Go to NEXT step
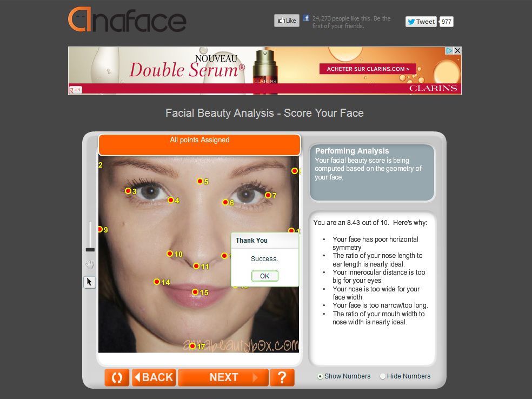532x399 pixels. 223,377
